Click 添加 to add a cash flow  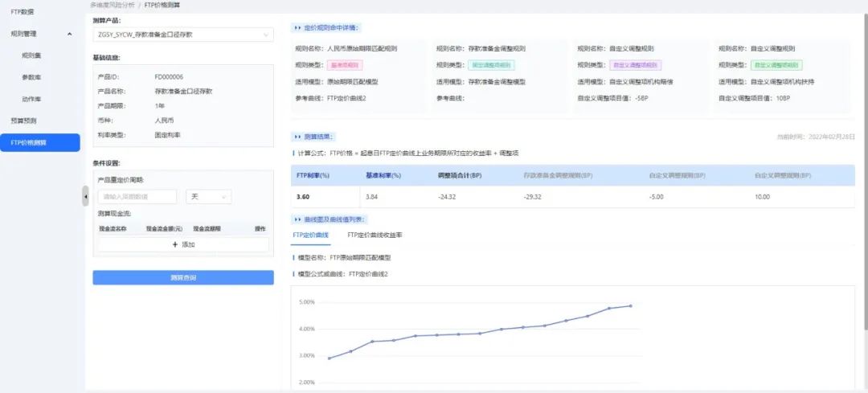(x=183, y=244)
